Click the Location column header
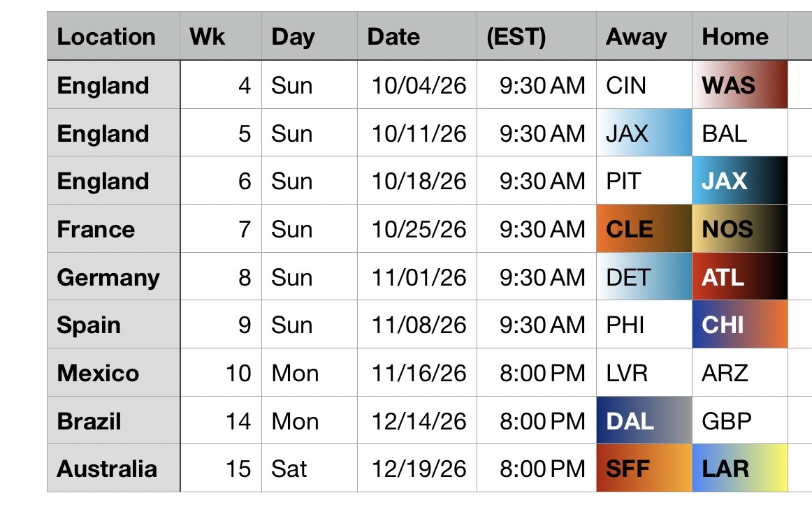The height and width of the screenshot is (530, 812). point(106,36)
